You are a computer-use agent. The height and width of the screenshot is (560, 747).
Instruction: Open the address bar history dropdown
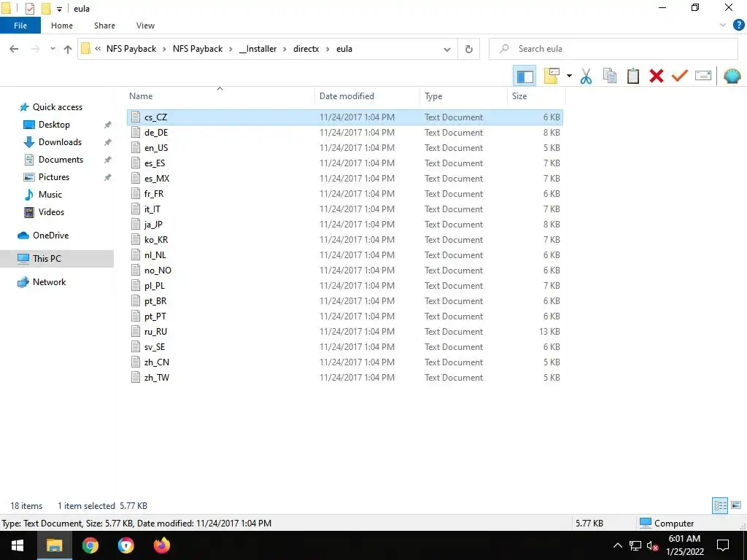point(447,49)
